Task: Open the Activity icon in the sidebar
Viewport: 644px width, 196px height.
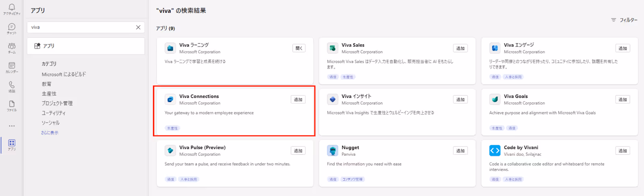Action: 12,7
